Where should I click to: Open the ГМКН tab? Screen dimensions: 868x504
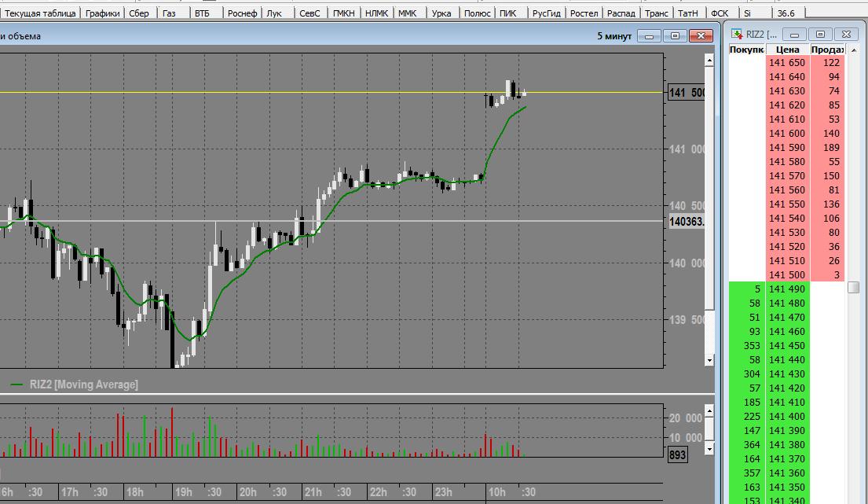[x=344, y=13]
